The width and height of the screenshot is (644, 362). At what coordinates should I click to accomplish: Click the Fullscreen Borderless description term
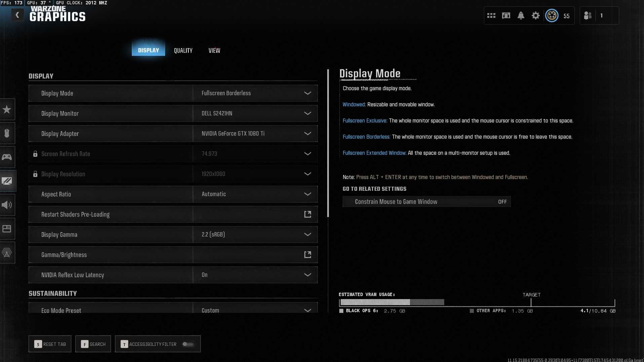366,137
